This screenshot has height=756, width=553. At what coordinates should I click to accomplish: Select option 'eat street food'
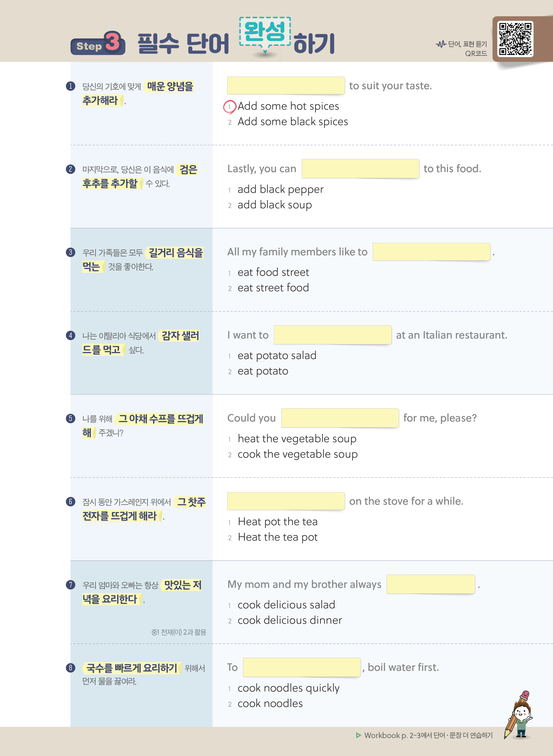[x=273, y=288]
